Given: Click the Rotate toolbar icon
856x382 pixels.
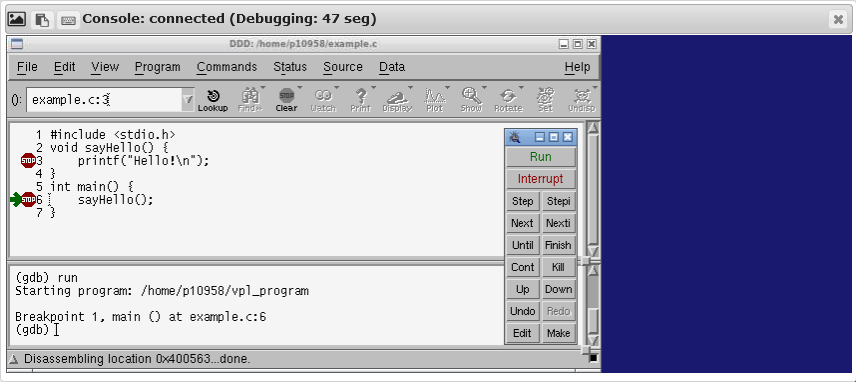Looking at the screenshot, I should [508, 100].
